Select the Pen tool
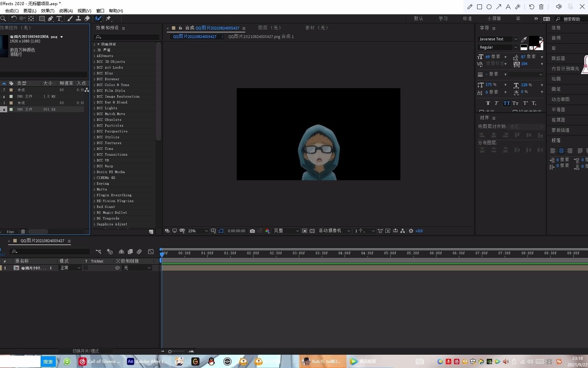This screenshot has width=588, height=368. [50, 18]
